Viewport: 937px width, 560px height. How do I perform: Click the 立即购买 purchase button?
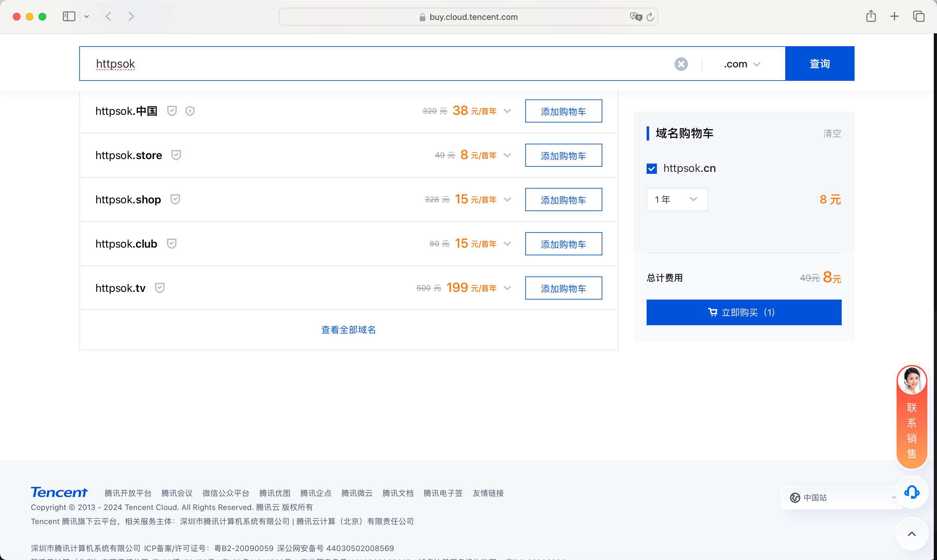tap(743, 312)
